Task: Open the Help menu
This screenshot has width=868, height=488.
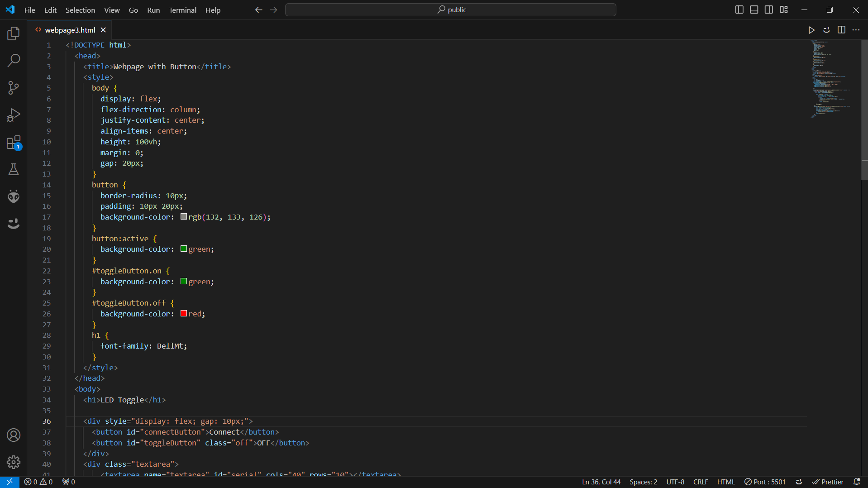Action: 213,10
